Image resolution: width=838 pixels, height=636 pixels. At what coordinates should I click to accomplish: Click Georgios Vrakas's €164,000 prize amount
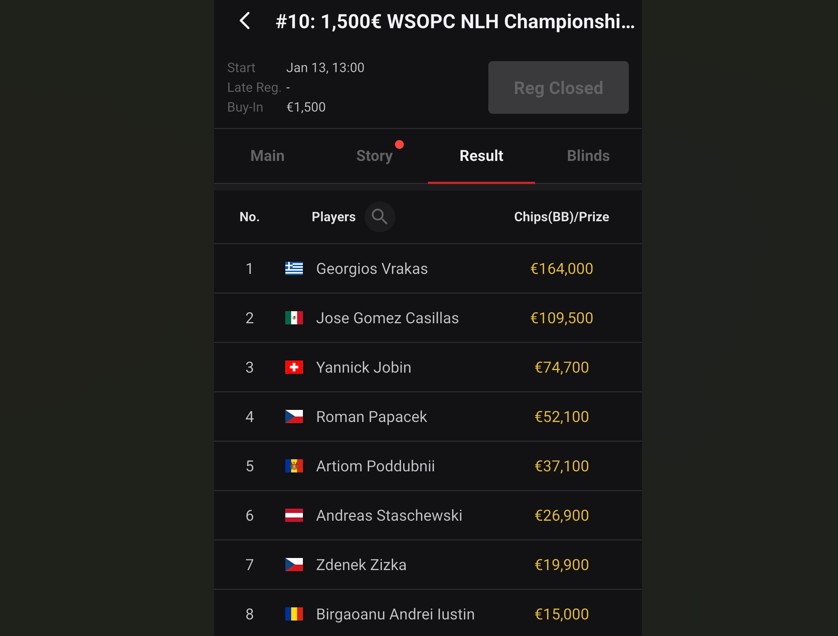coord(562,268)
